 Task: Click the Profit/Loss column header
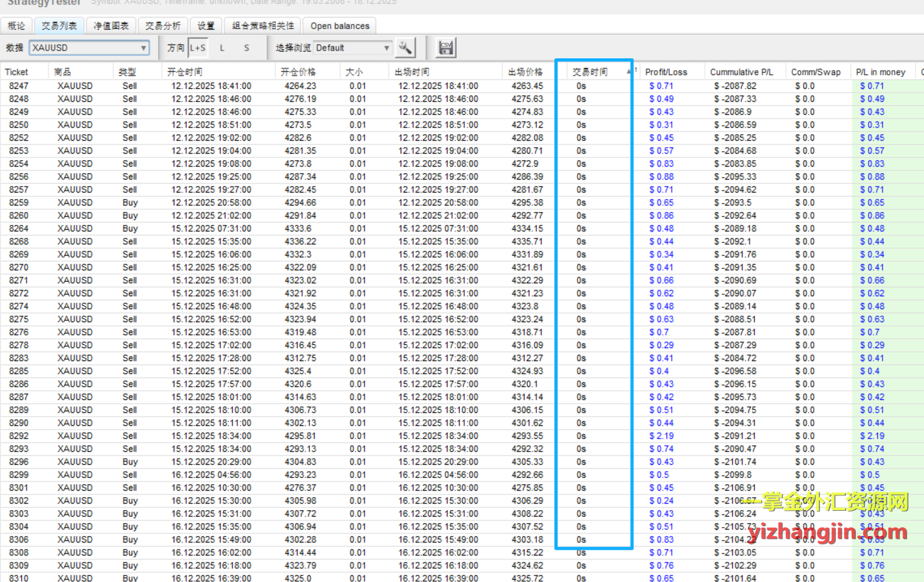(x=666, y=72)
